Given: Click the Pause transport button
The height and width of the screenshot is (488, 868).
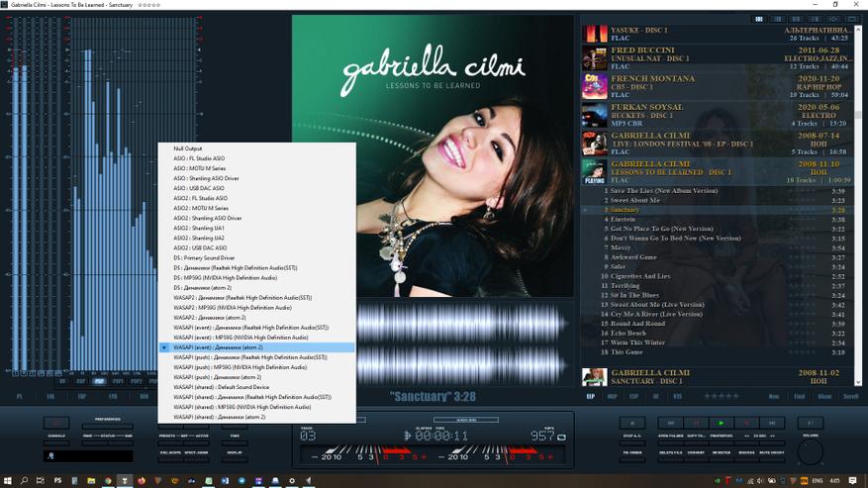Looking at the screenshot, I should pos(697,423).
